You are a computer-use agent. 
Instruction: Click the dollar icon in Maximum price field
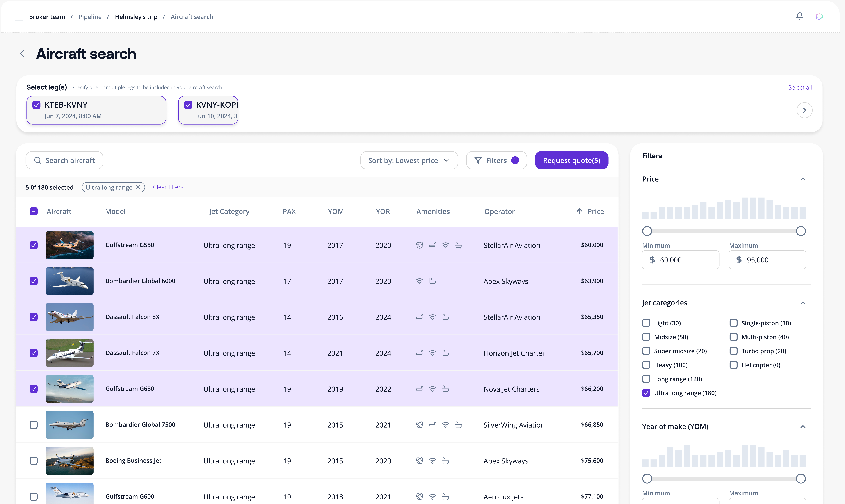pyautogui.click(x=739, y=260)
